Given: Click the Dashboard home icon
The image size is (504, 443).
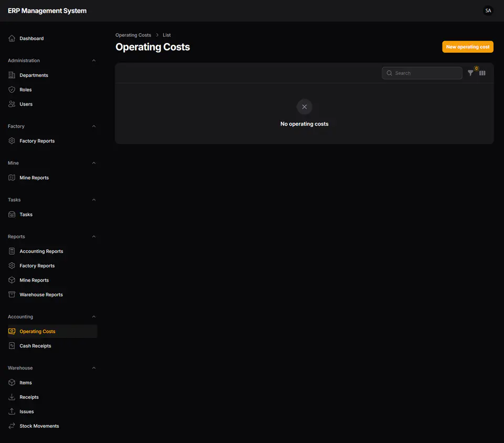Looking at the screenshot, I should click(12, 38).
